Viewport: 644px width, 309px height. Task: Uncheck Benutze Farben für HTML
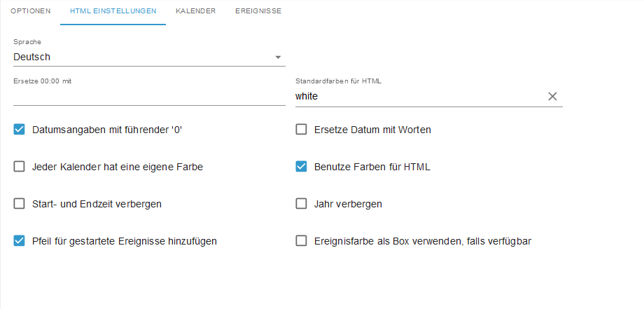click(302, 167)
